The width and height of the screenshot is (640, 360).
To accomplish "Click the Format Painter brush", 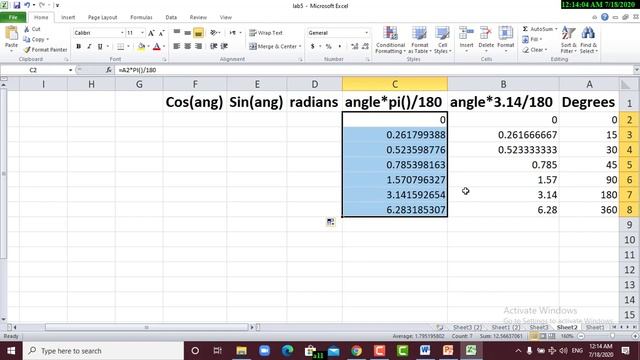I will 45,49.
